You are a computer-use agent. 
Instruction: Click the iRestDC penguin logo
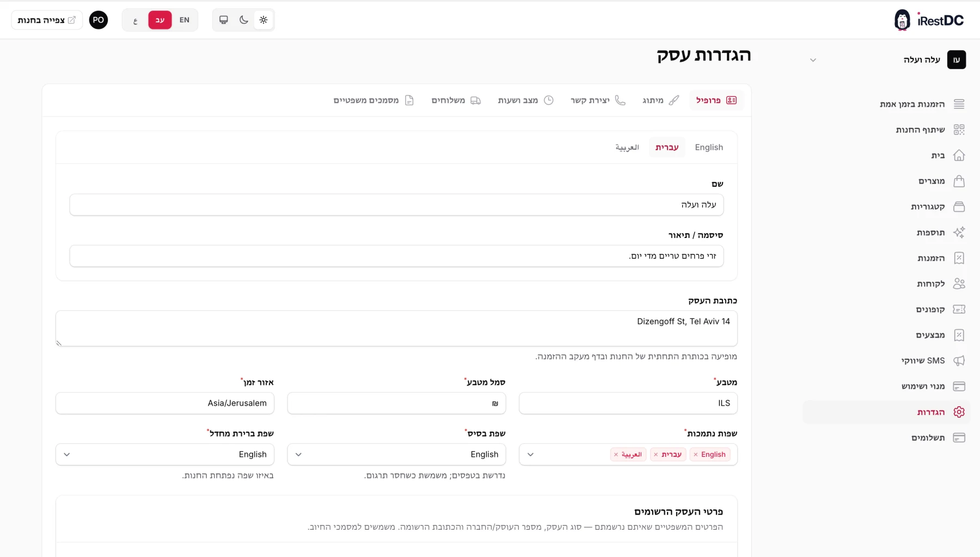click(x=902, y=20)
